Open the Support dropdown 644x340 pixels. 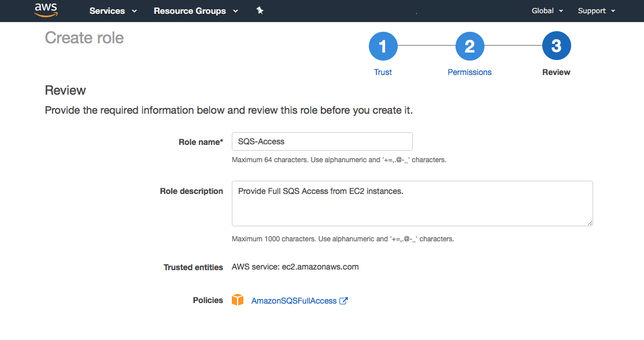(595, 10)
